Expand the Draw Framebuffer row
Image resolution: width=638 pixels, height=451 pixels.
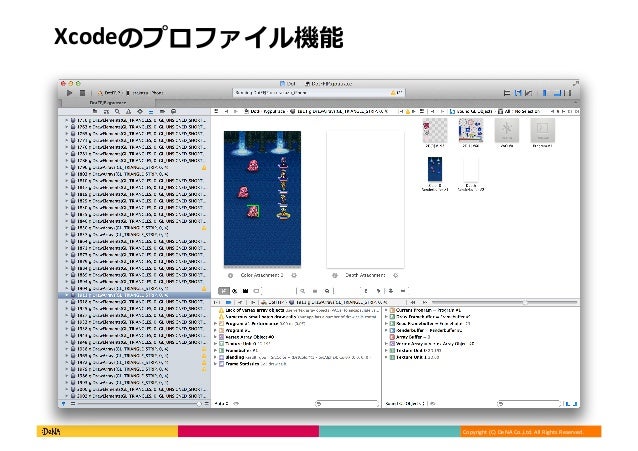click(x=386, y=317)
